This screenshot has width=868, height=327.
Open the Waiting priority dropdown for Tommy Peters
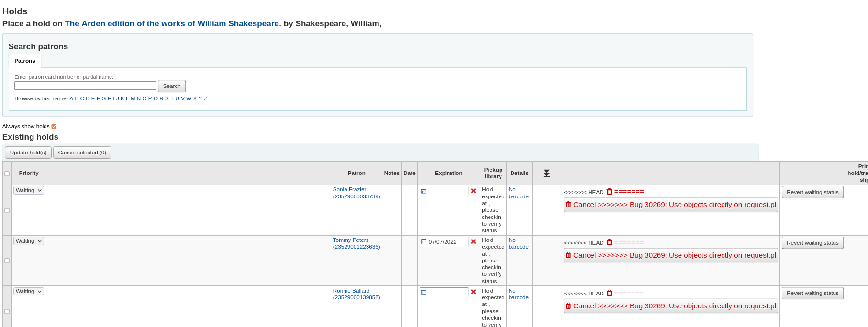pos(29,241)
